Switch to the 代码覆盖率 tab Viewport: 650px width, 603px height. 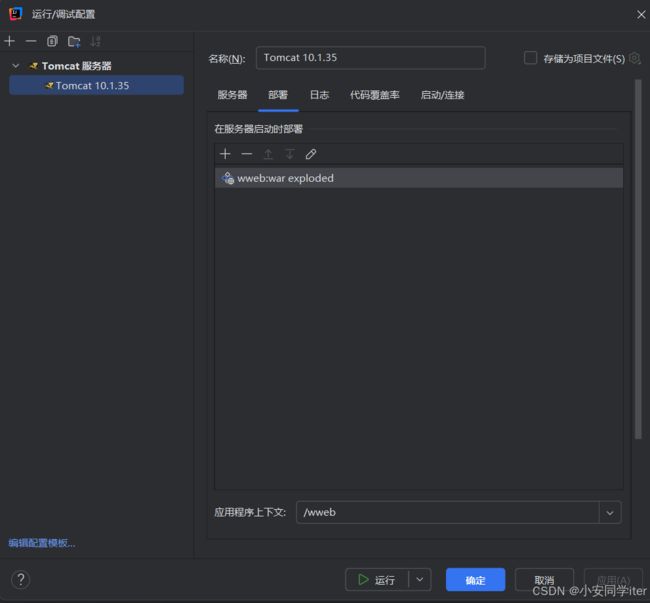(x=375, y=95)
